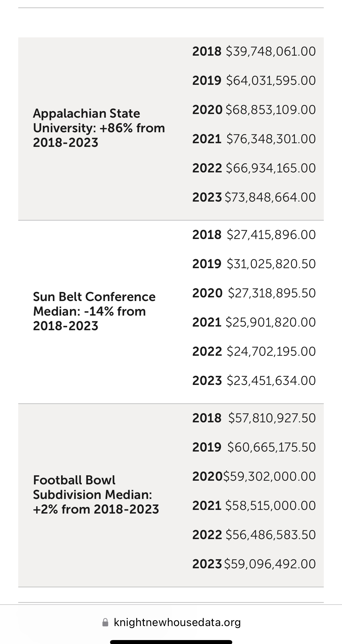Screen dimensions: 342x644
Task: Tap Sun Belt 2020 value $27,318,895.50
Action: tap(272, 293)
